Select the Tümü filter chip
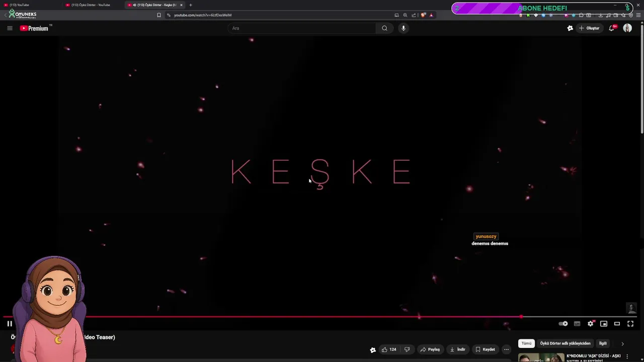The image size is (644, 362). point(526,343)
